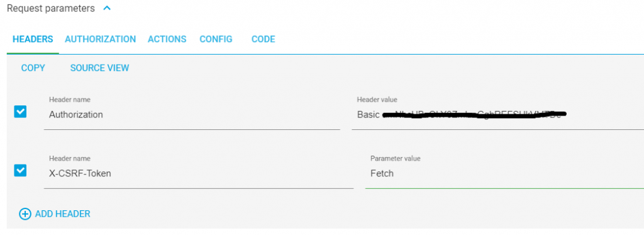The height and width of the screenshot is (236, 644).
Task: Click the X-CSRF-Token header name field
Action: click(199, 173)
